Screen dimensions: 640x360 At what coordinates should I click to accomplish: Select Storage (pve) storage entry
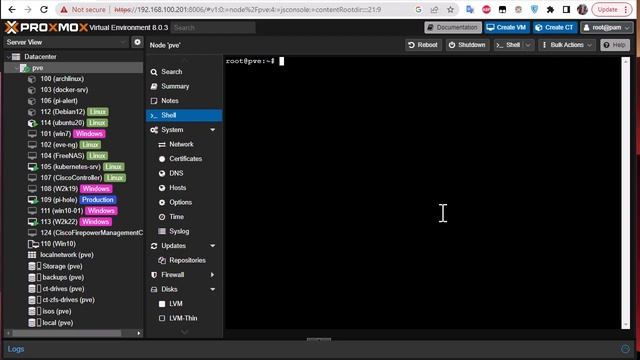(x=62, y=267)
